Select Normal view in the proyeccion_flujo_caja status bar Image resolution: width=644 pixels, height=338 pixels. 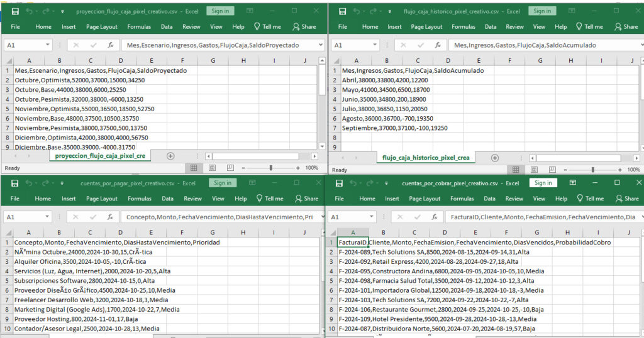pyautogui.click(x=194, y=168)
